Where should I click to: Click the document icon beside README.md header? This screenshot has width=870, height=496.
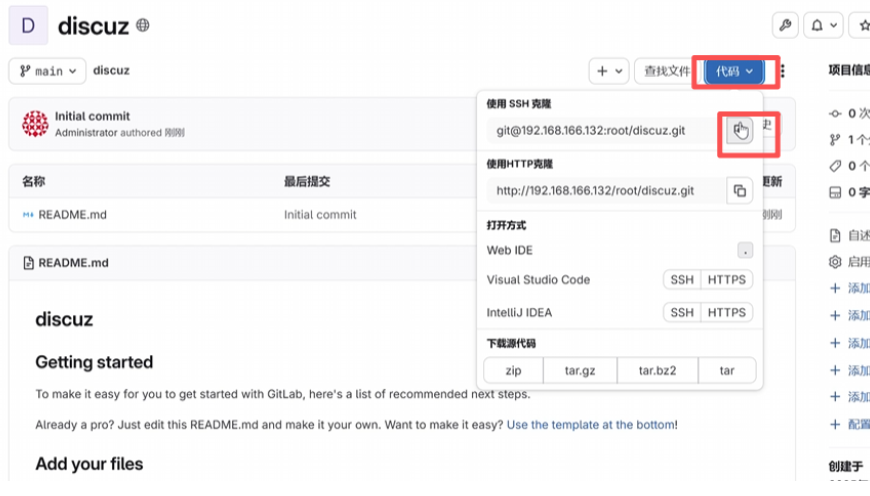click(x=28, y=263)
